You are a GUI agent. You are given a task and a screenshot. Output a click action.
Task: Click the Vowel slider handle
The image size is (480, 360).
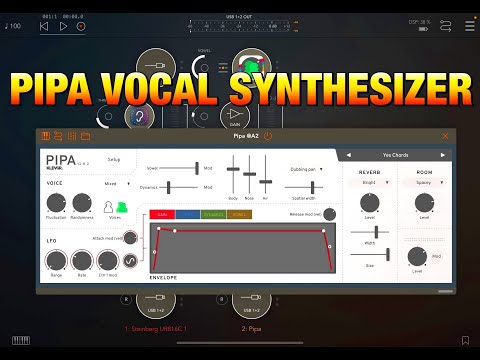tap(197, 168)
